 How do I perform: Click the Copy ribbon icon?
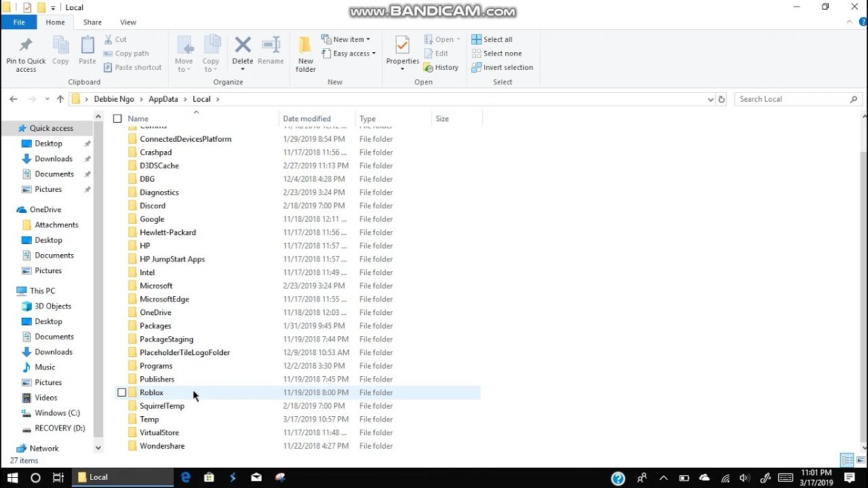(x=60, y=45)
